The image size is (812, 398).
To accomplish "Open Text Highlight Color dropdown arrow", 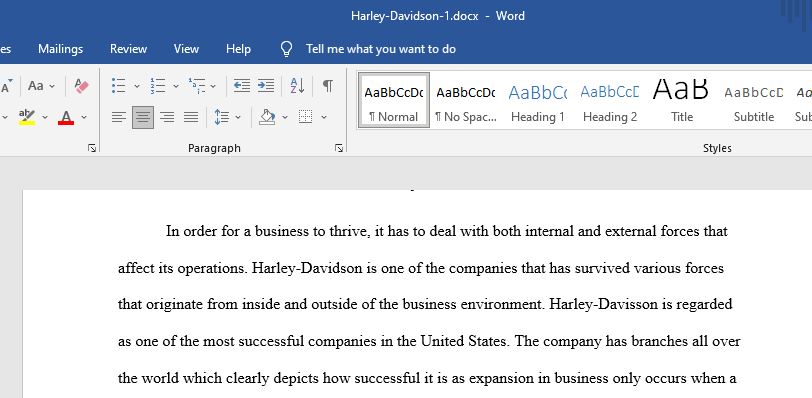I will [x=45, y=117].
